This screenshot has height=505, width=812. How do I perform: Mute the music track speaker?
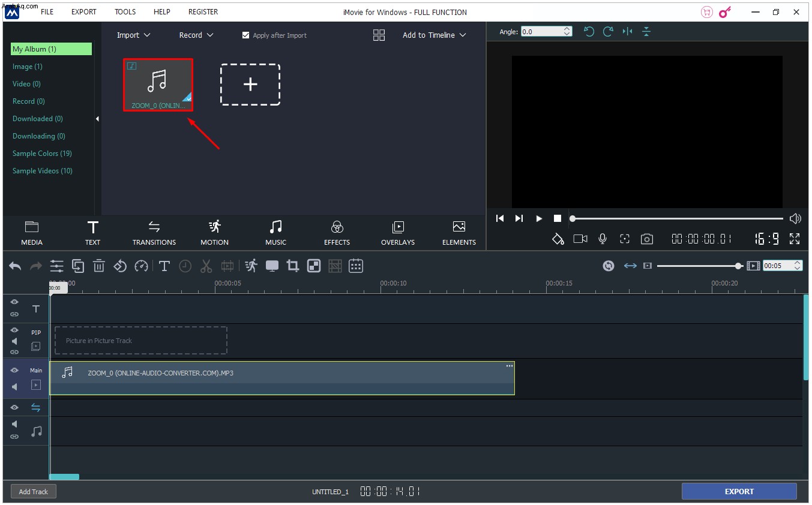pyautogui.click(x=14, y=425)
